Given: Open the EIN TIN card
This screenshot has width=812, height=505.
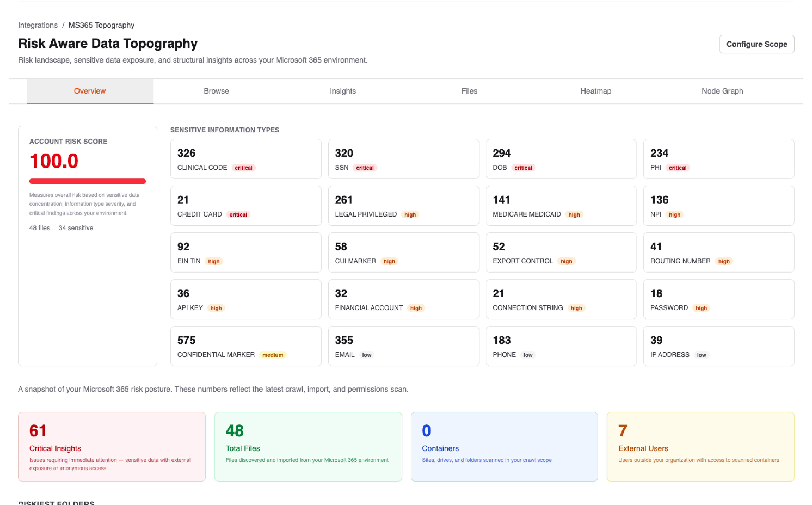Looking at the screenshot, I should [246, 252].
